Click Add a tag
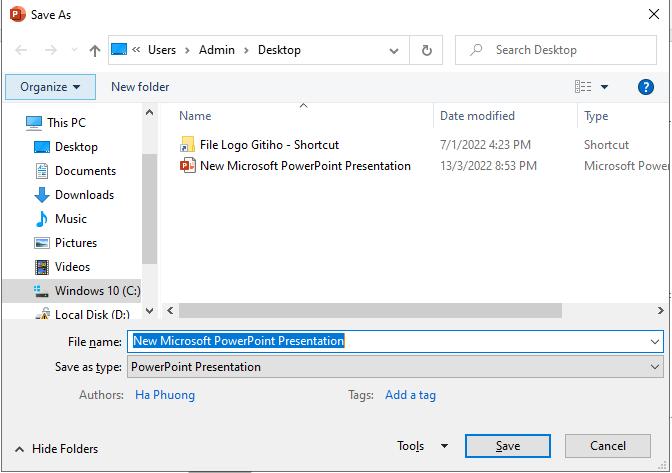Viewport: 672px width, 473px height. click(x=410, y=395)
